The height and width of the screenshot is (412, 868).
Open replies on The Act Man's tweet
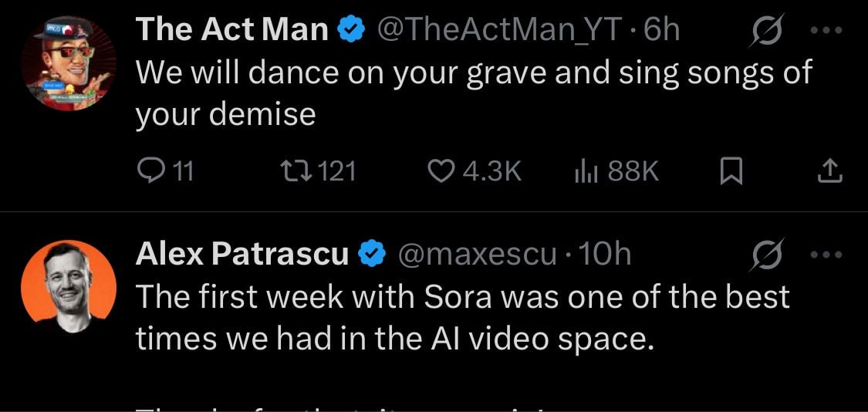pyautogui.click(x=150, y=171)
